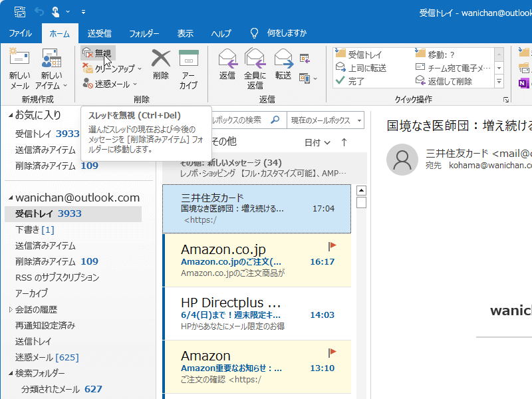This screenshot has width=532, height=399.
Task: Select 受信トレイ 3933 under wanichan account
Action: click(73, 213)
